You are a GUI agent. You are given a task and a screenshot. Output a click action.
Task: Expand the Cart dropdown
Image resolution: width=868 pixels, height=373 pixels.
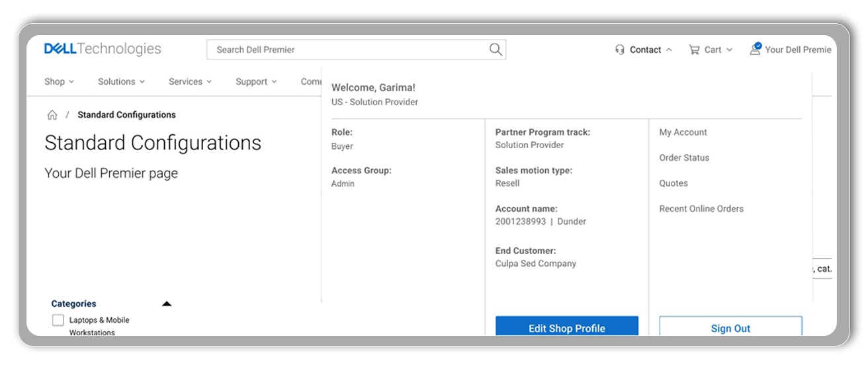click(729, 50)
